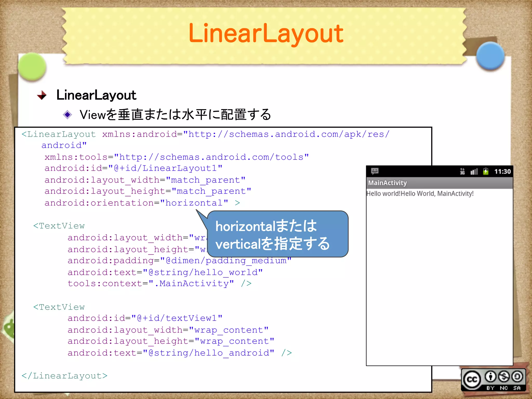532x399 pixels.
Task: Click the android:padding="@dimen/padding_medium" line
Action: point(179,260)
